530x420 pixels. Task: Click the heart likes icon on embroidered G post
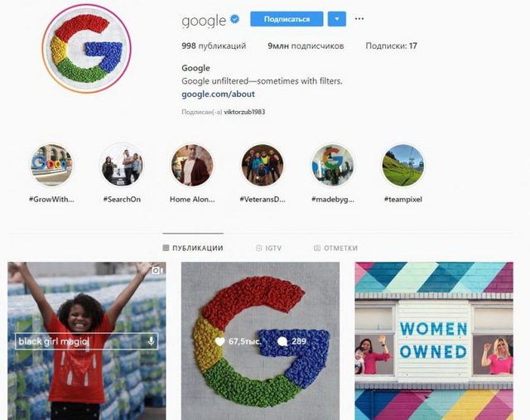click(219, 341)
